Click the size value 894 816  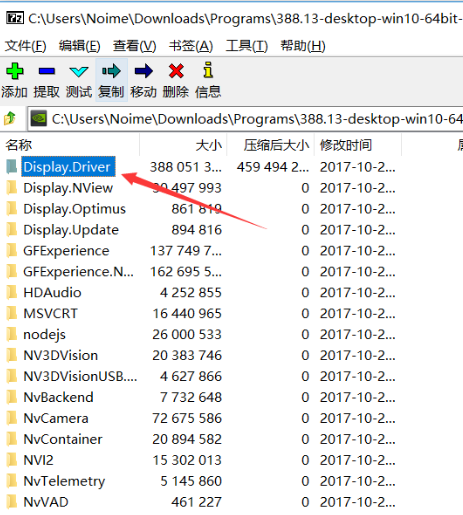click(x=197, y=230)
